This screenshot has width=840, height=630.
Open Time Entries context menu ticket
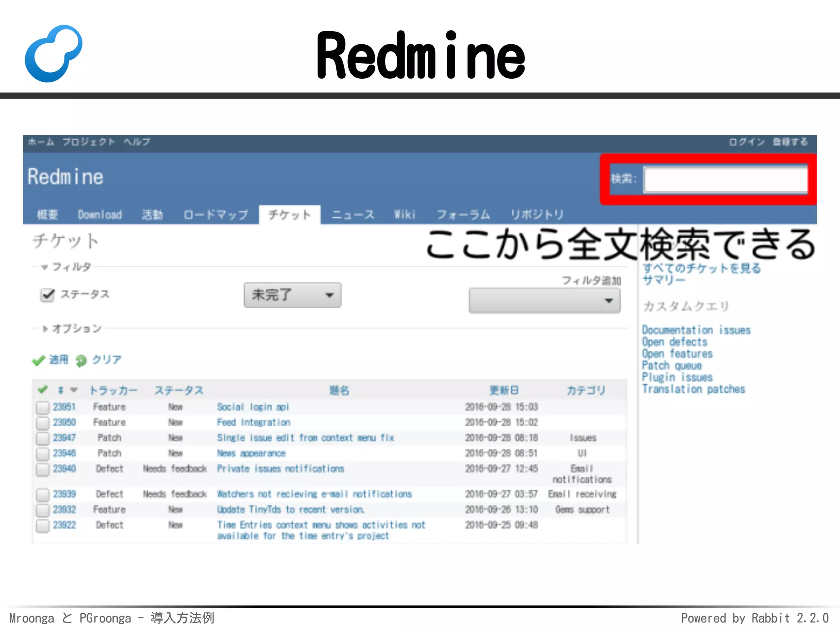321,530
